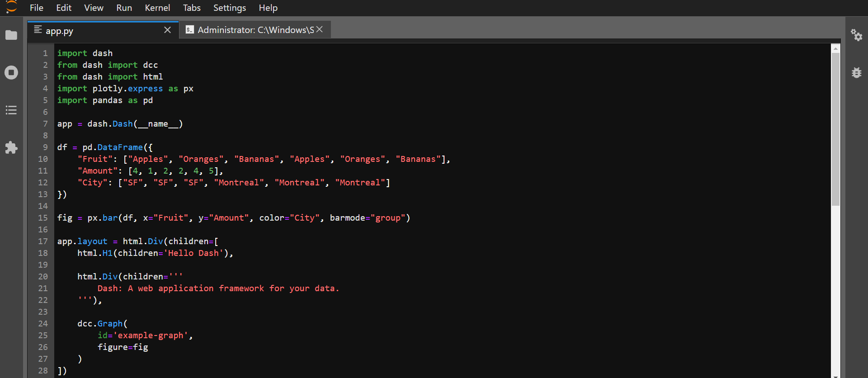Open the Debugger bug icon

[x=856, y=72]
